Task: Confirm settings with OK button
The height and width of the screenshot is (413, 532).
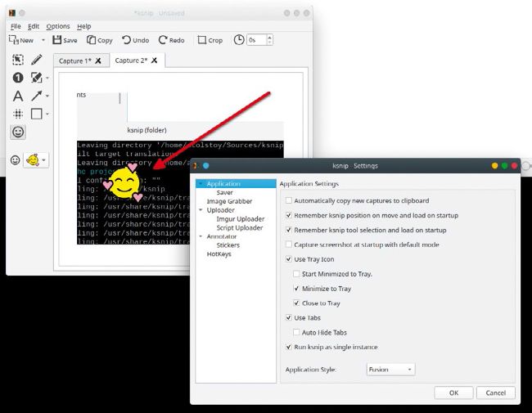Action: click(x=453, y=393)
